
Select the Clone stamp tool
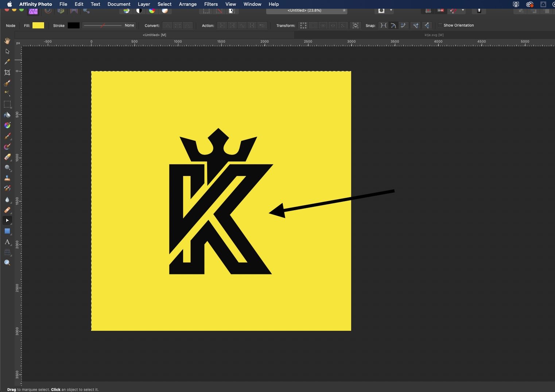pos(7,178)
